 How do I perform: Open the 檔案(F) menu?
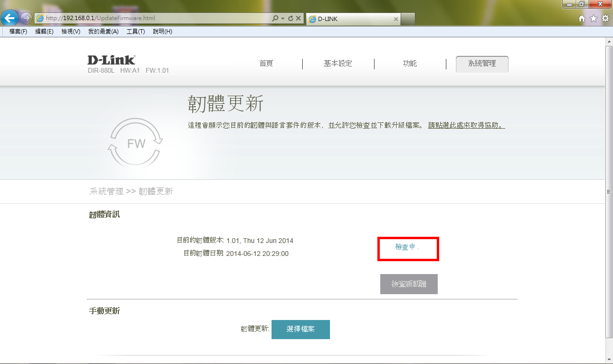pyautogui.click(x=18, y=32)
